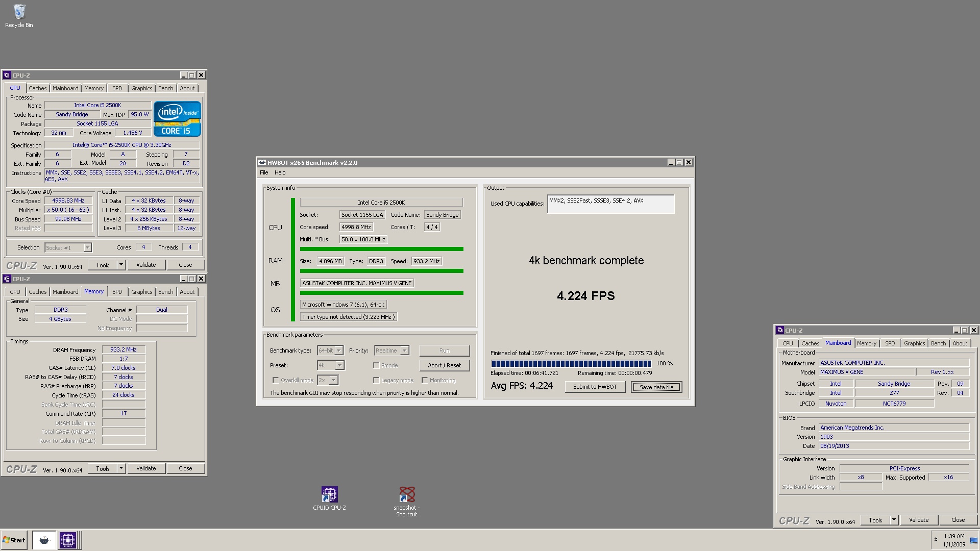Switch to SPD tab in Memory window
980x551 pixels.
click(x=117, y=292)
